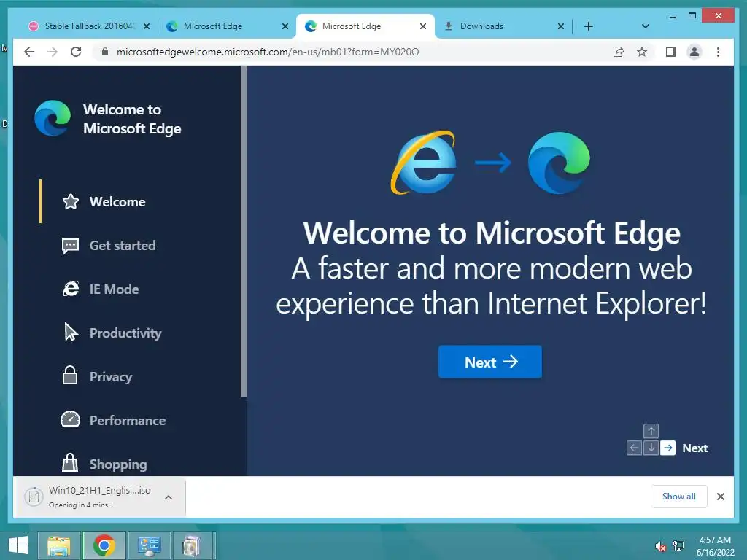Open Get started in the sidebar

pyautogui.click(x=123, y=246)
